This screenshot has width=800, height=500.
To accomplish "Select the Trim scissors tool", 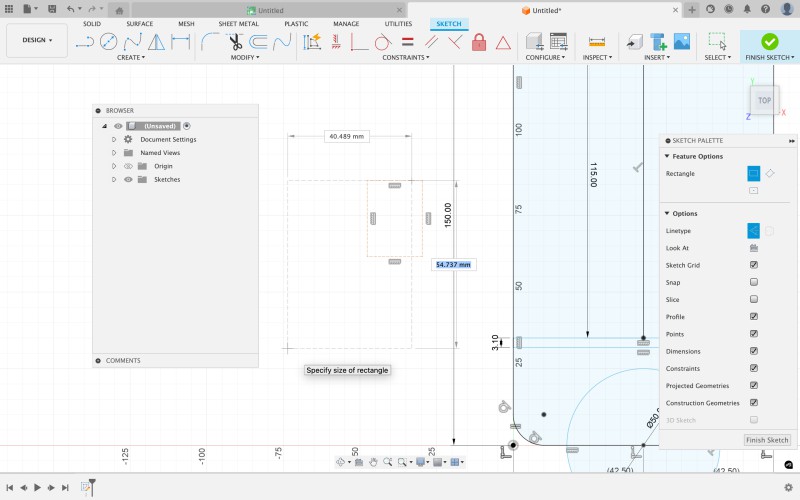I will click(x=234, y=42).
